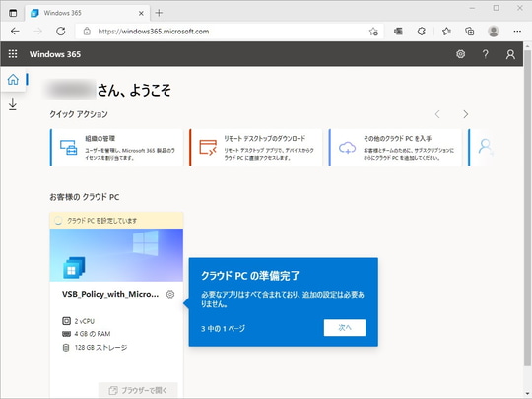Reload the page with refresh icon
Screen dimensions: 532x399
tap(61, 32)
